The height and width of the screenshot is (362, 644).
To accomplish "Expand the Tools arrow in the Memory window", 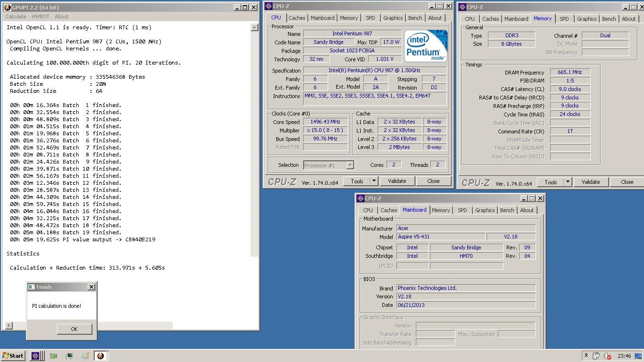I will [568, 182].
